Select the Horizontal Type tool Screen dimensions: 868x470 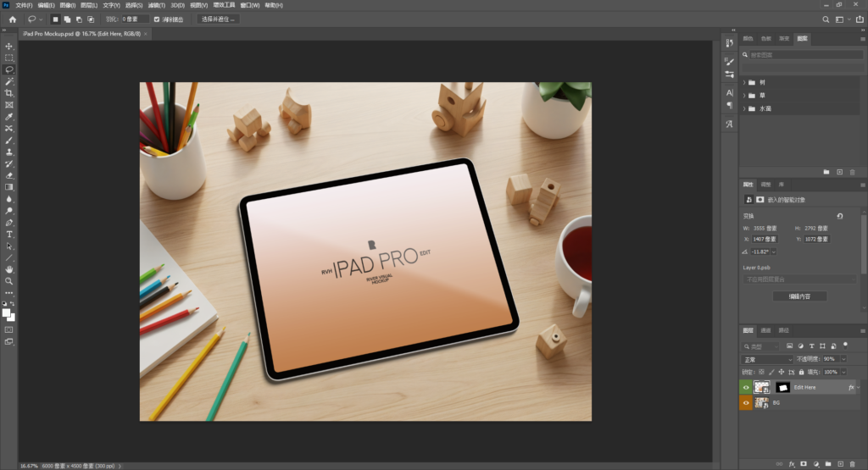8,235
